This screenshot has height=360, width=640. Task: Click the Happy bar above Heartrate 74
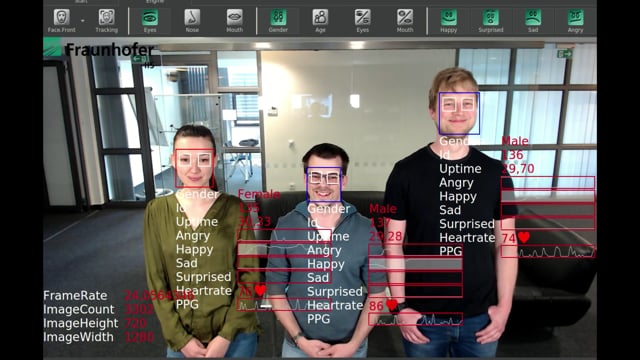[x=548, y=197]
